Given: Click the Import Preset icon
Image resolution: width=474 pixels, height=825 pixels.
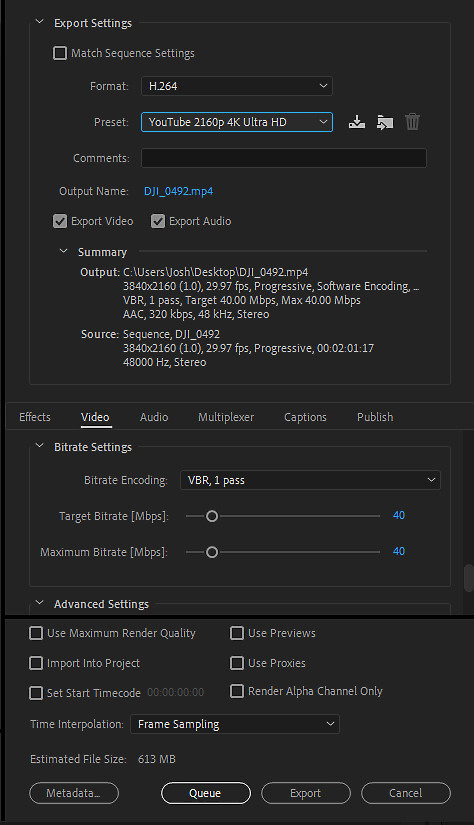Looking at the screenshot, I should click(385, 122).
